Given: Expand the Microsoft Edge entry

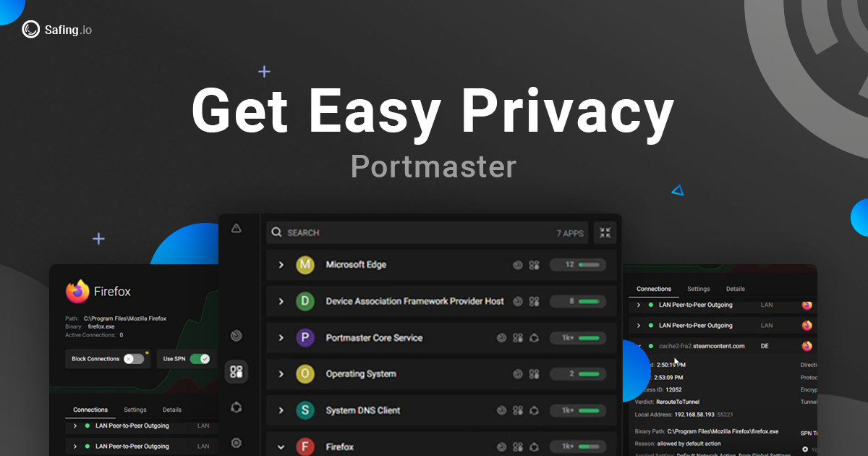Looking at the screenshot, I should point(281,265).
